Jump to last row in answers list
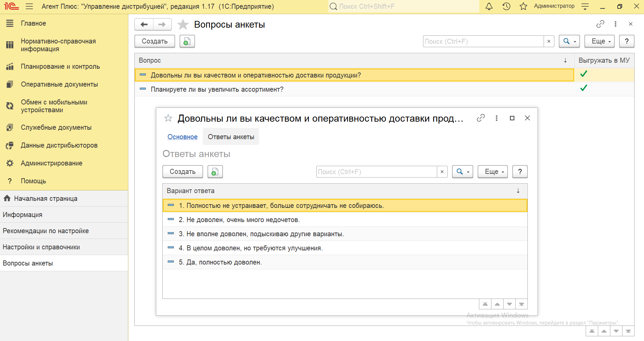This screenshot has height=341, width=644. pos(521,304)
